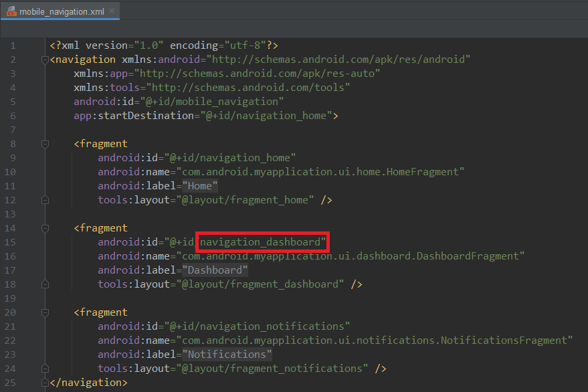
Task: Click line number 1 in the gutter
Action: click(x=13, y=45)
